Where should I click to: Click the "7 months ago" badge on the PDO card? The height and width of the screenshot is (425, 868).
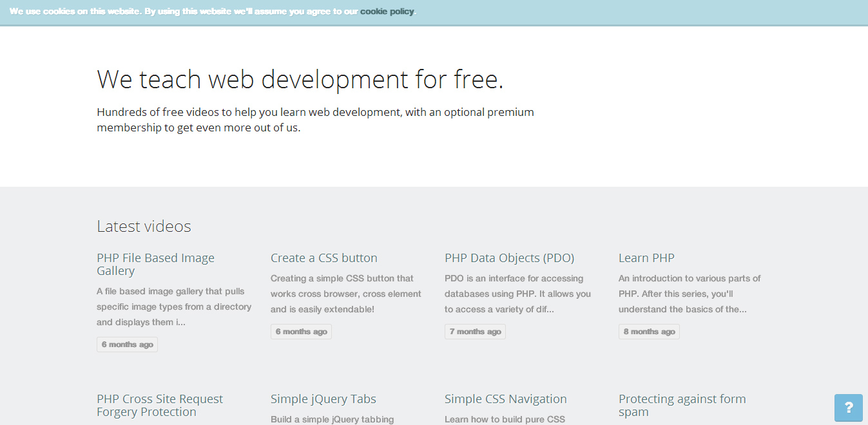[x=475, y=331]
